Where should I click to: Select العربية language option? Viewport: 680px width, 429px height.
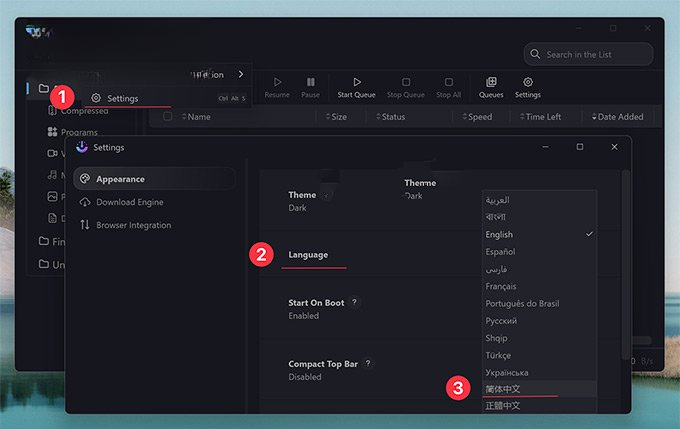click(x=539, y=200)
